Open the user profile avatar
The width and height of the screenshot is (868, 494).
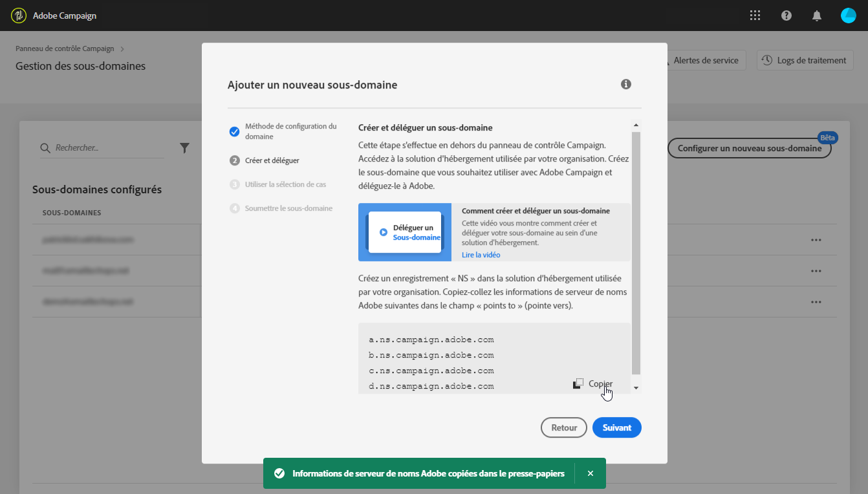point(848,16)
